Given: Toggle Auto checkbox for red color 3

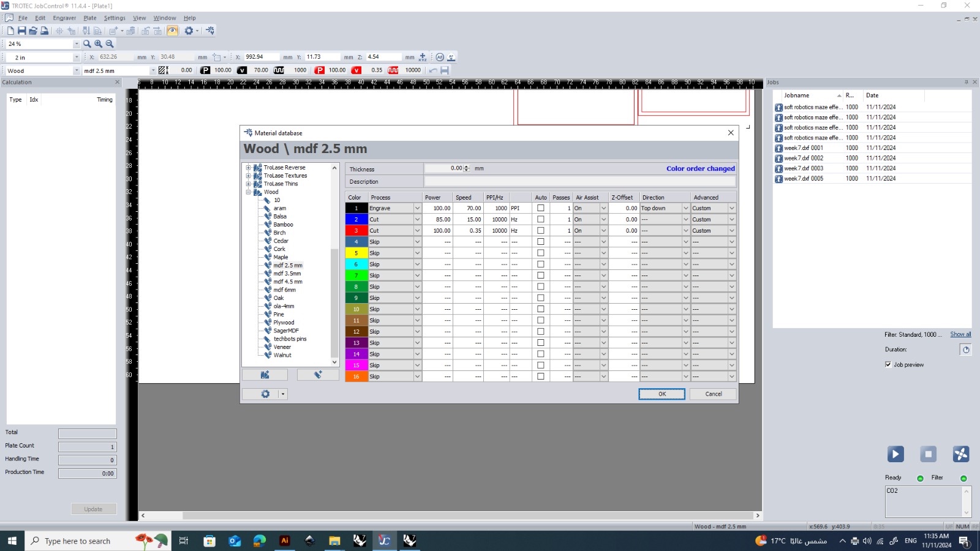Looking at the screenshot, I should [541, 231].
